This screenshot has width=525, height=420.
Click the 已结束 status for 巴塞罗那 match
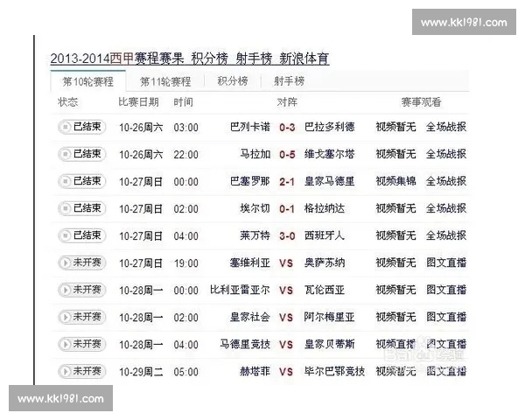click(x=81, y=181)
